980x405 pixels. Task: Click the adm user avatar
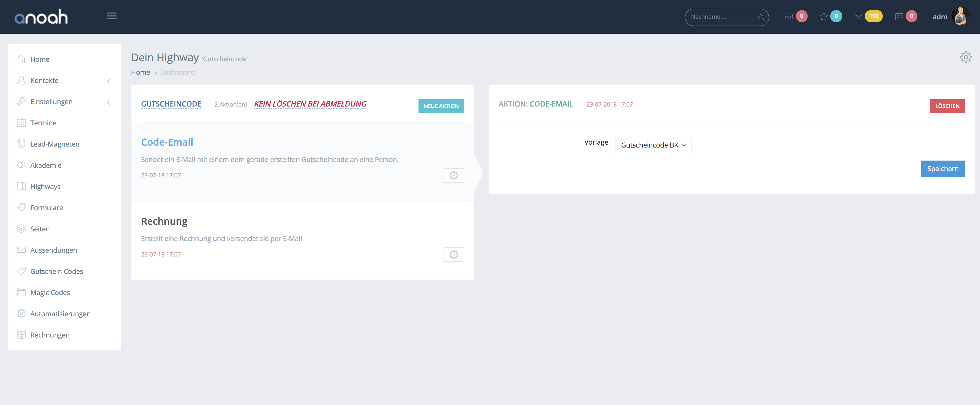point(960,16)
